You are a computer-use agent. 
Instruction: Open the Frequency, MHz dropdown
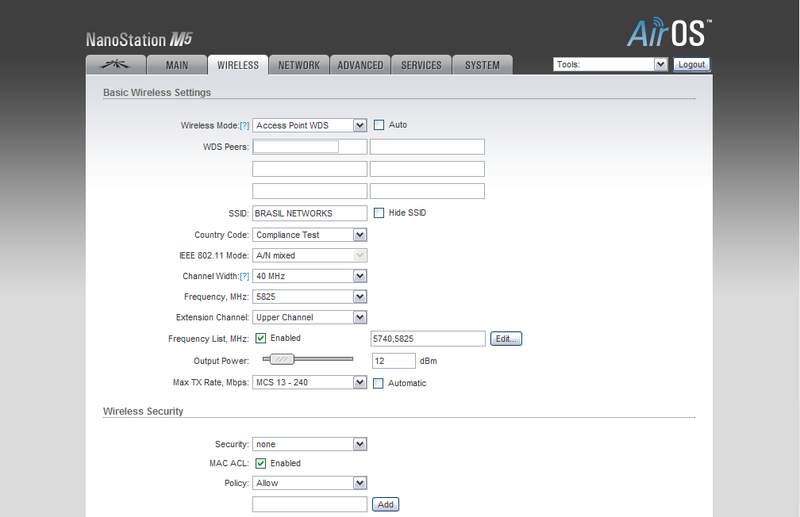tap(310, 297)
